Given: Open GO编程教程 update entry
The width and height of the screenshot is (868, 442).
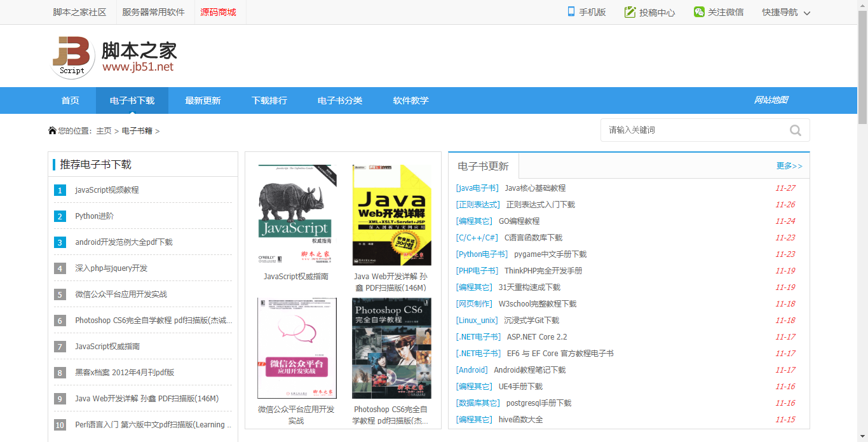Looking at the screenshot, I should 519,221.
